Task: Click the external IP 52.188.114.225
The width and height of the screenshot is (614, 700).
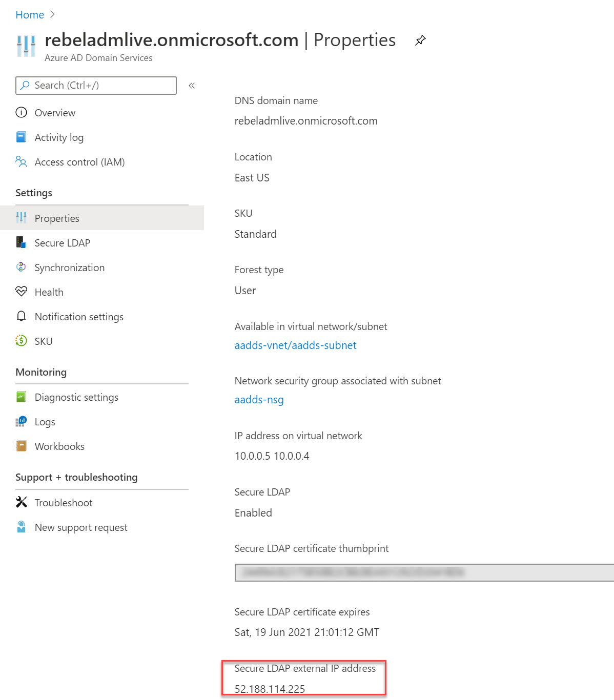Action: click(270, 689)
